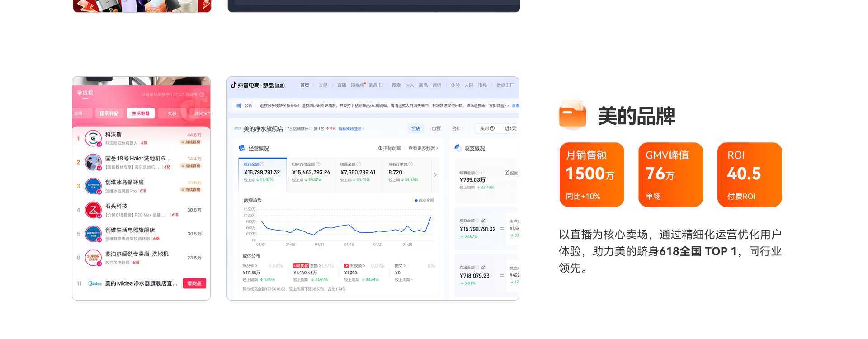This screenshot has height=339, width=868.
Task: Click the 美的品牌 heading
Action: coord(637,116)
